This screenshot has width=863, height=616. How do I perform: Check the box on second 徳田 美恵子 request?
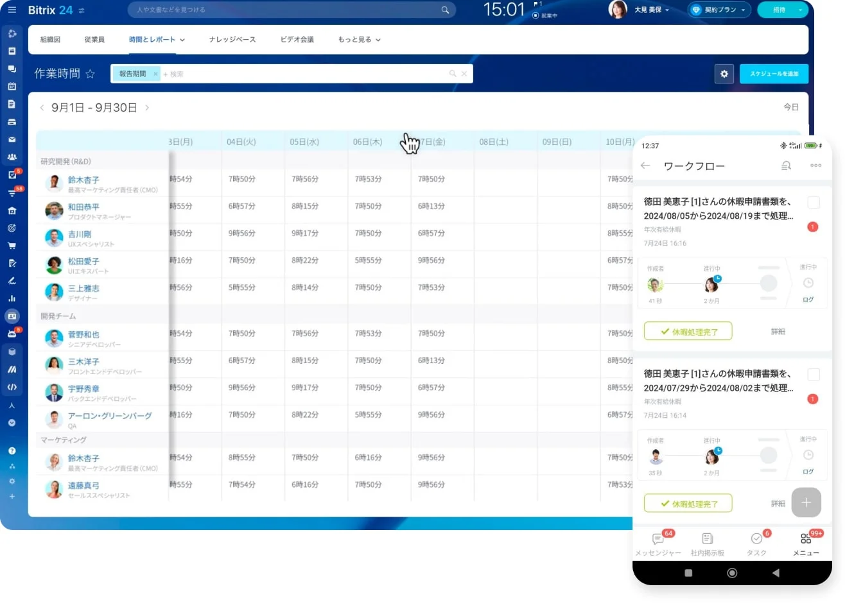[813, 375]
